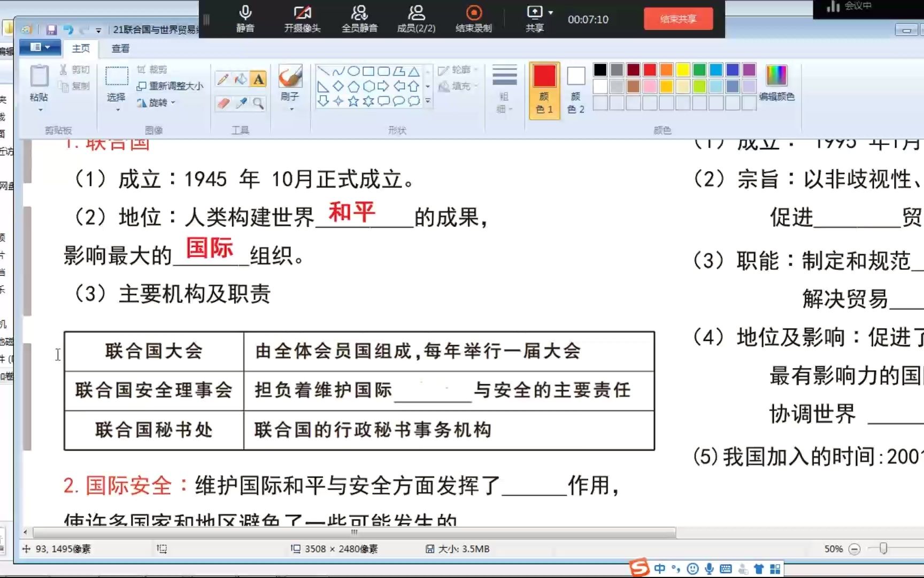This screenshot has height=578, width=924.
Task: Click the Crop (裁剪) icon
Action: click(142, 70)
